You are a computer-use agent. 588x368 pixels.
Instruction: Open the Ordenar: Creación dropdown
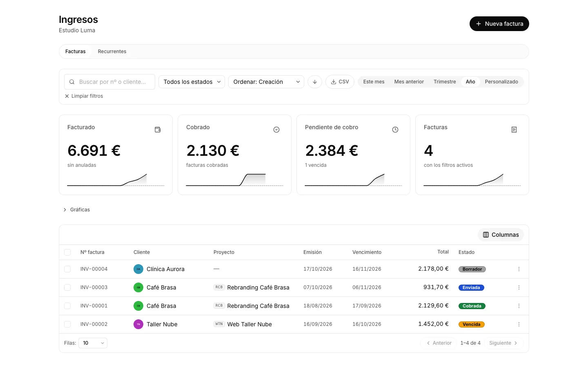[266, 82]
